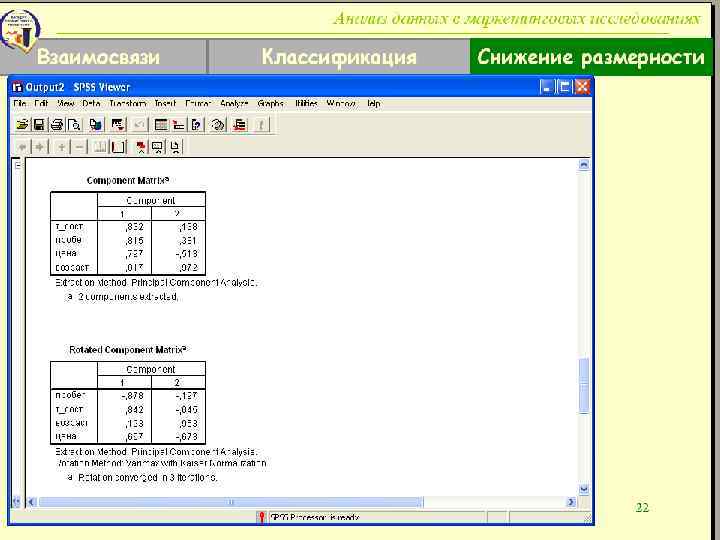Click the Print toolbar icon
The width and height of the screenshot is (720, 540).
click(56, 124)
